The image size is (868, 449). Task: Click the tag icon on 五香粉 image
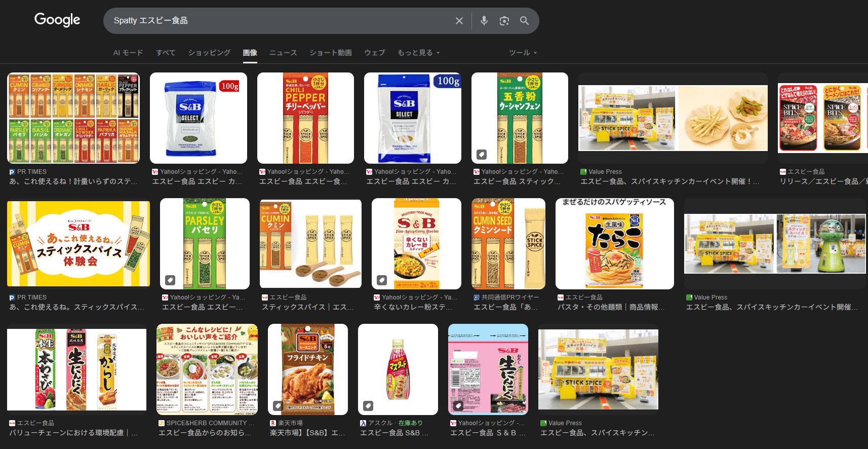click(x=481, y=154)
